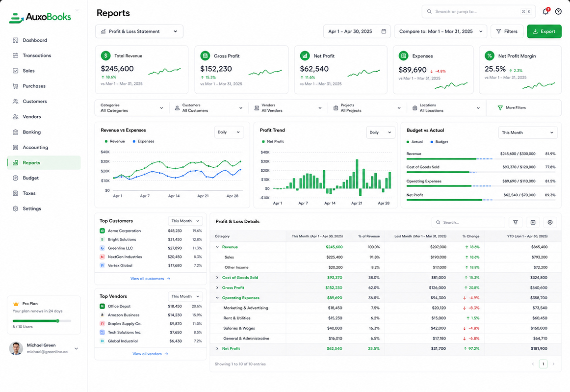The height and width of the screenshot is (392, 570).
Task: Click the export icon in P&L Details toolbar
Action: pos(533,222)
